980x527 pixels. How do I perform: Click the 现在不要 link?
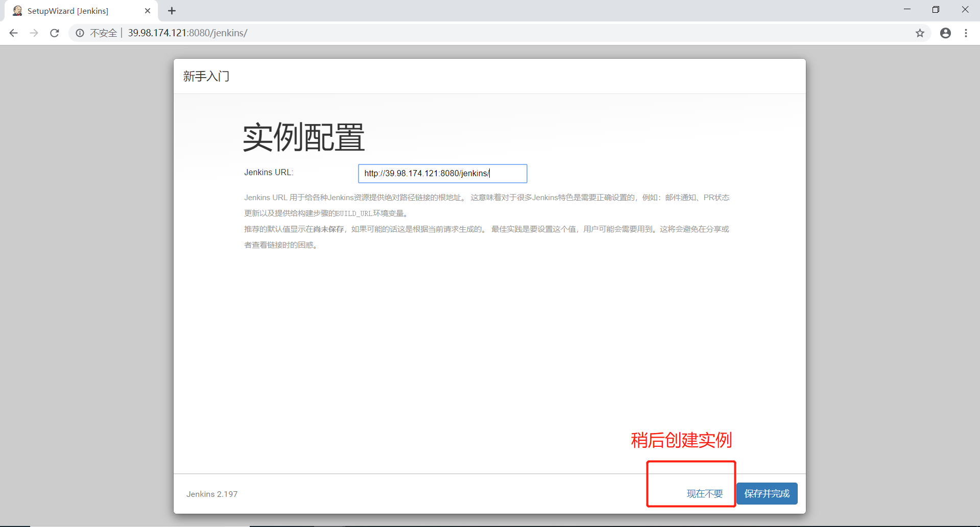click(x=705, y=494)
